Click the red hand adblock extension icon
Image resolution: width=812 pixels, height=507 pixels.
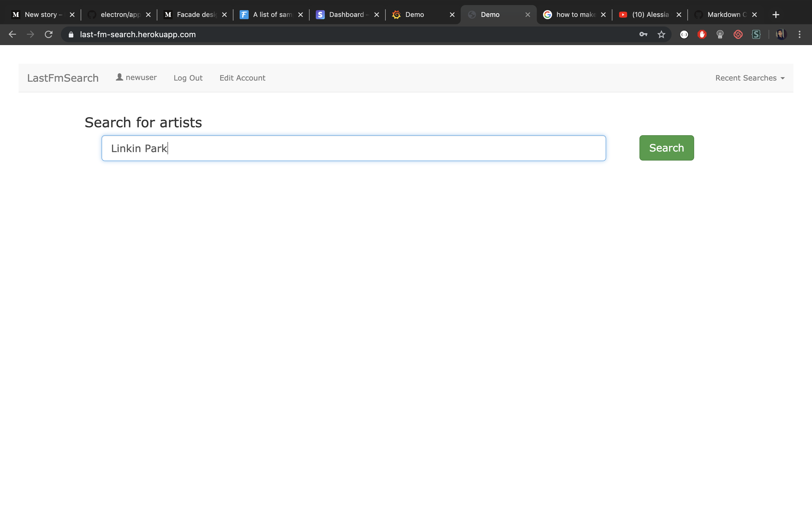pos(701,34)
